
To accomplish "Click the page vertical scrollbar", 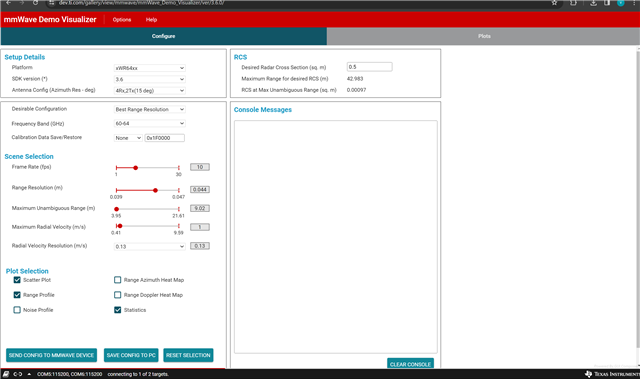I will point(638,198).
